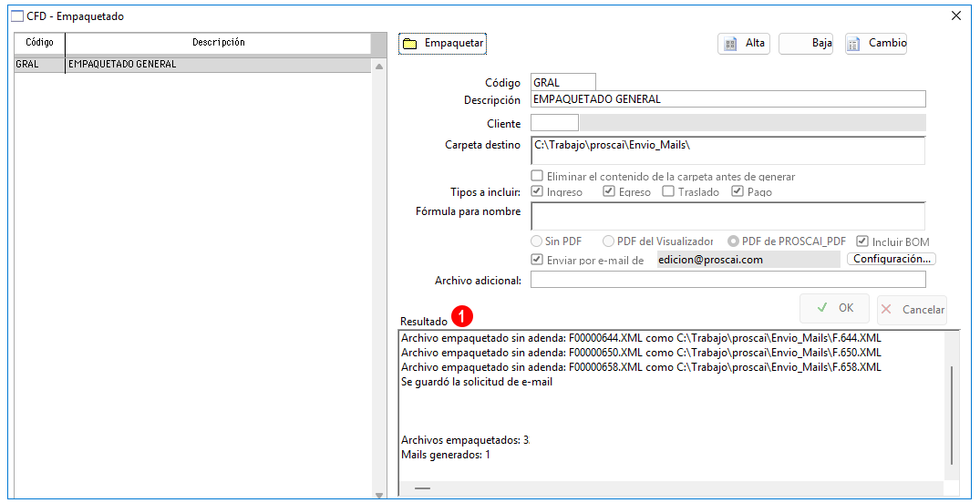
Task: Toggle the Egreso type checkbox
Action: point(609,191)
